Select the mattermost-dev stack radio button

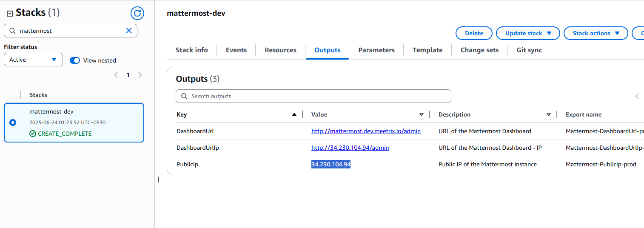coord(13,123)
